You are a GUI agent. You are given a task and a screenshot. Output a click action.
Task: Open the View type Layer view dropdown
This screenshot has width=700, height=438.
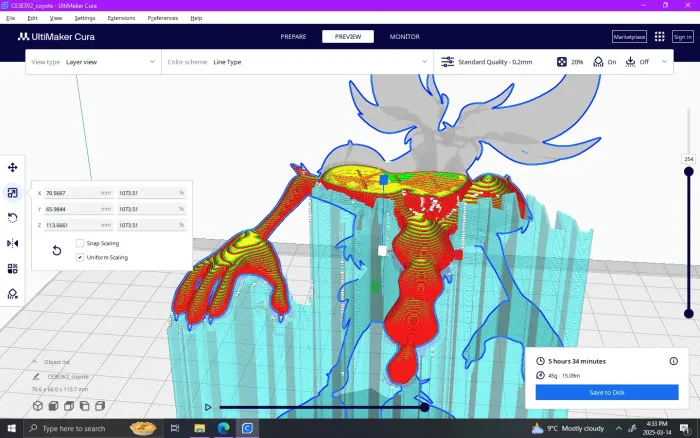[x=95, y=62]
